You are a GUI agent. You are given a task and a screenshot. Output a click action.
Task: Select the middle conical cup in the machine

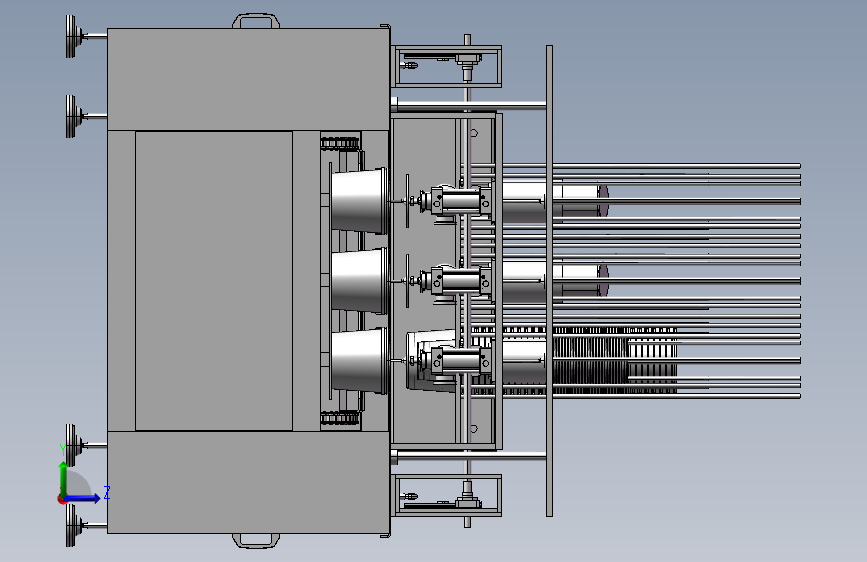359,281
